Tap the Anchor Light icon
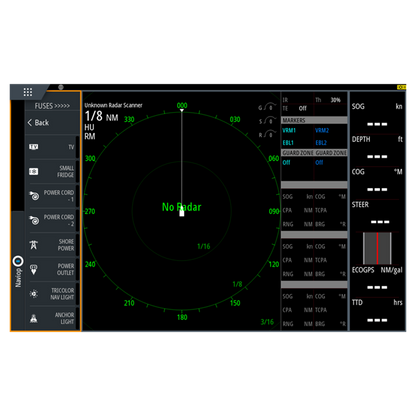Image resolution: width=416 pixels, height=416 pixels. click(x=34, y=318)
